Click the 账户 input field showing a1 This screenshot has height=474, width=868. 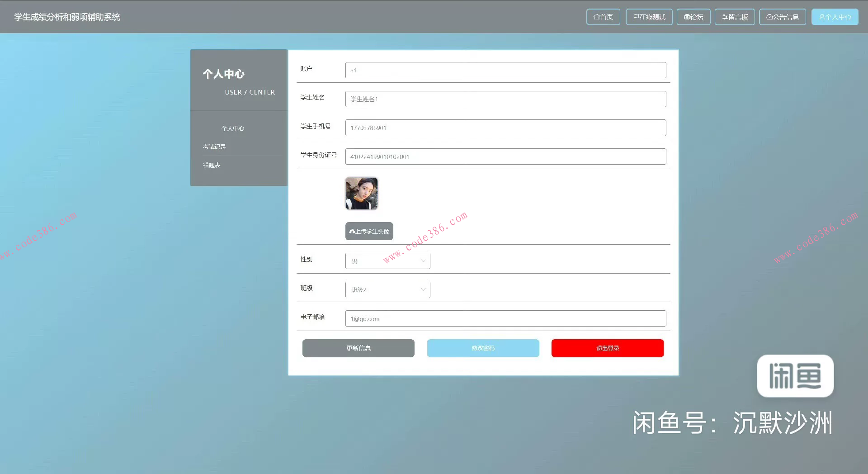coord(505,70)
